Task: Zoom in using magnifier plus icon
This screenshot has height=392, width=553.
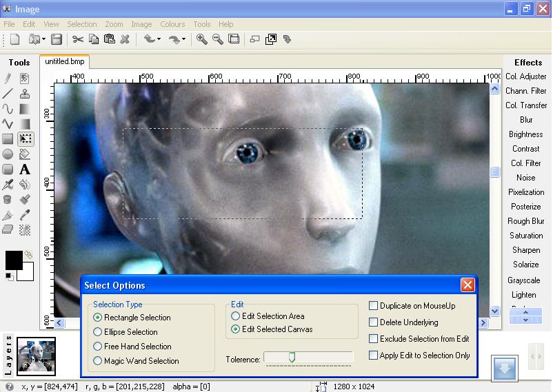Action: 202,39
